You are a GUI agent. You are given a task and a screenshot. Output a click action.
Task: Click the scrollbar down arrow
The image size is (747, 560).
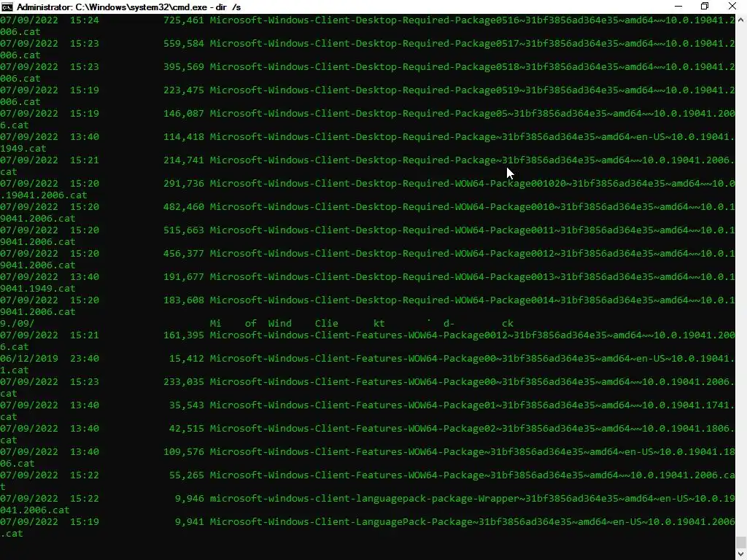(741, 554)
